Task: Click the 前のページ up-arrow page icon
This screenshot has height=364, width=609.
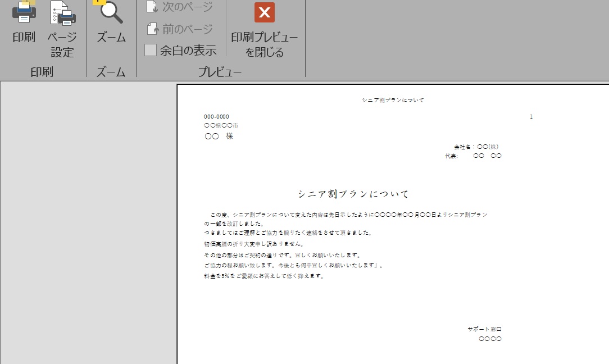Action: pos(152,29)
